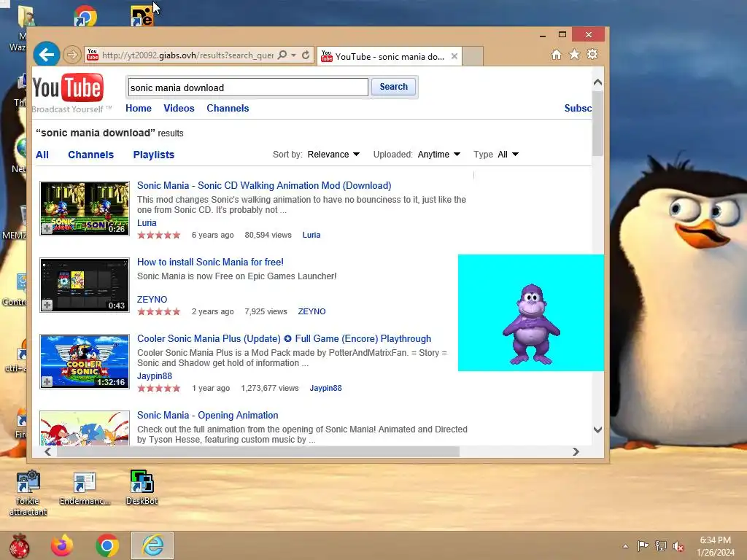Image resolution: width=747 pixels, height=560 pixels.
Task: Open How to install Sonic Mania for free
Action: [x=211, y=262]
